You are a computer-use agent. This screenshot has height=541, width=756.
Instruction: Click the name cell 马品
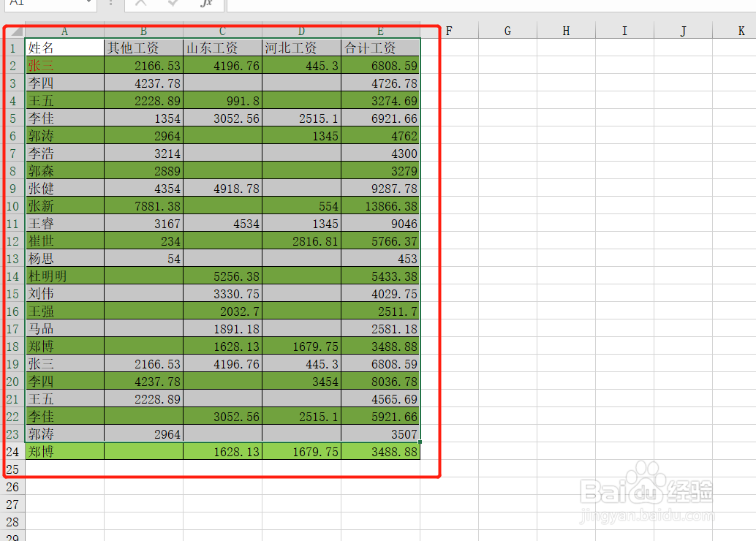pos(64,329)
